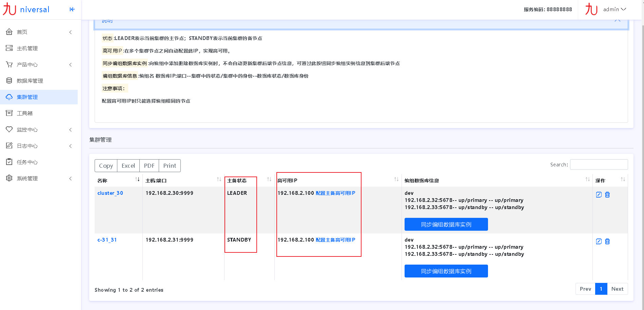The image size is (644, 310).
Task: Expand the 产品中心 submenu
Action: point(70,64)
